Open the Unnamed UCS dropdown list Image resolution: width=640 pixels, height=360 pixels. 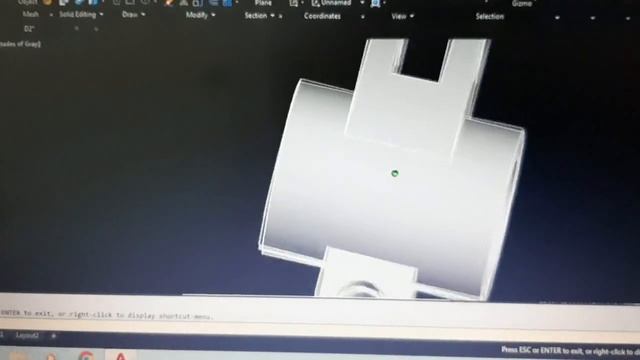tap(362, 3)
